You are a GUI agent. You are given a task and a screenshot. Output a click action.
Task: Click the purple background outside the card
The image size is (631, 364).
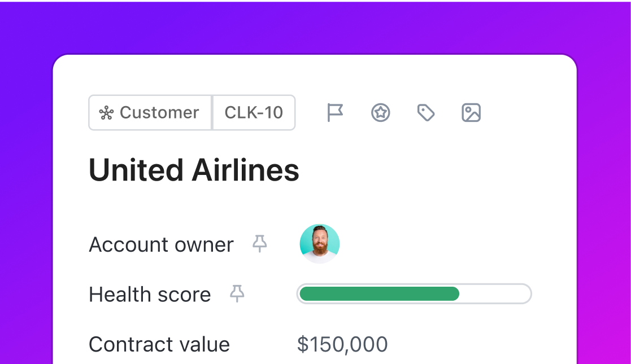coord(314,26)
